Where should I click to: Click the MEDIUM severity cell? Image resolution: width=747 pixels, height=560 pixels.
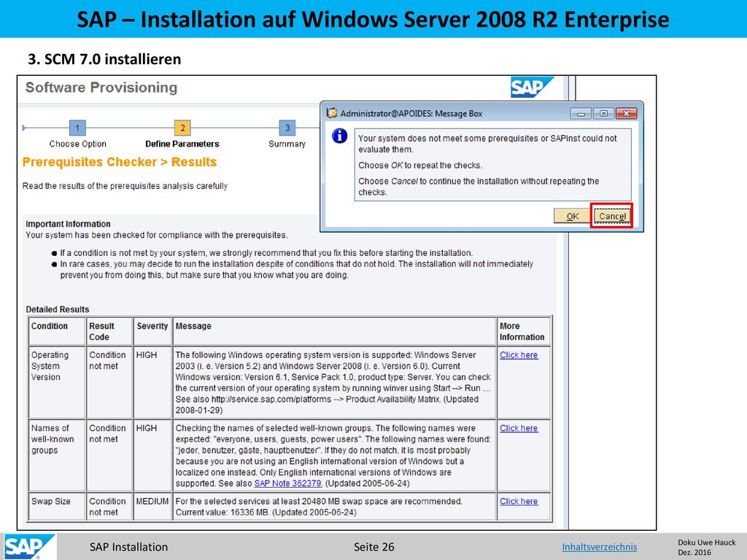[152, 507]
